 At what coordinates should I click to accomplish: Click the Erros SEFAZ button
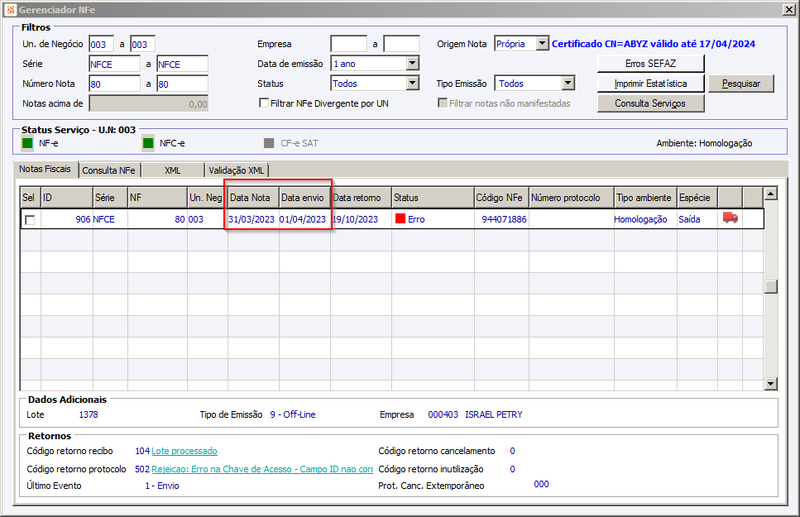tap(651, 63)
